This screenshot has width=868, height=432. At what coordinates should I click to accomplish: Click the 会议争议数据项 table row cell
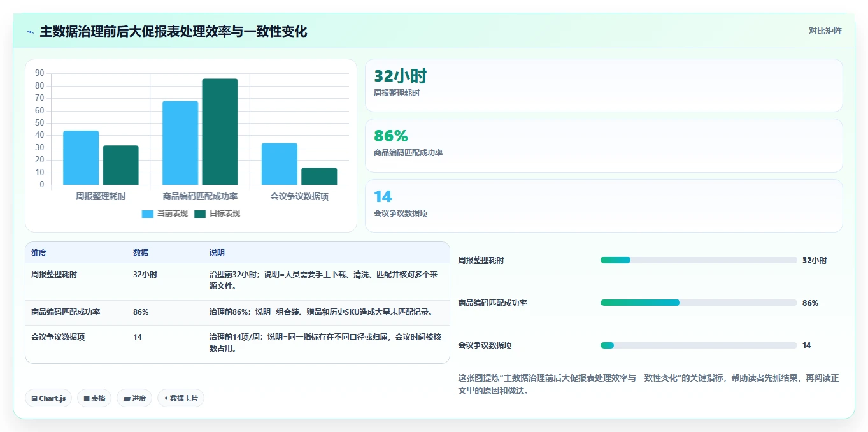click(58, 337)
